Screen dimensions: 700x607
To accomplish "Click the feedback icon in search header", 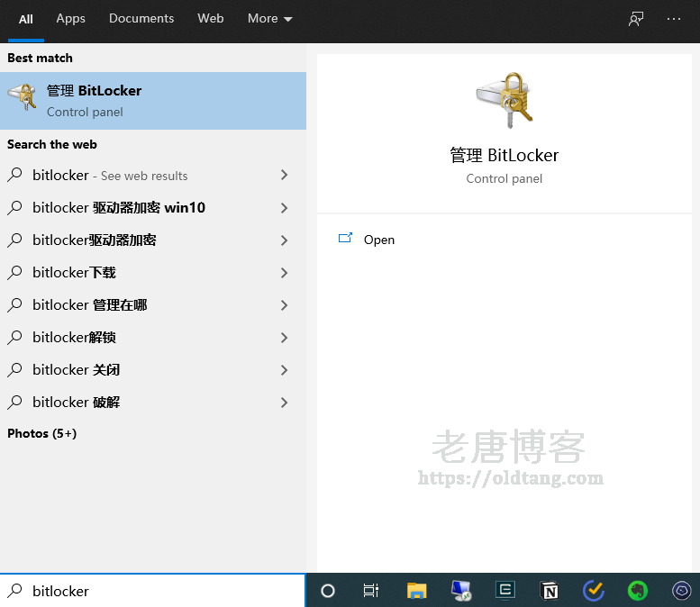I will (x=636, y=19).
